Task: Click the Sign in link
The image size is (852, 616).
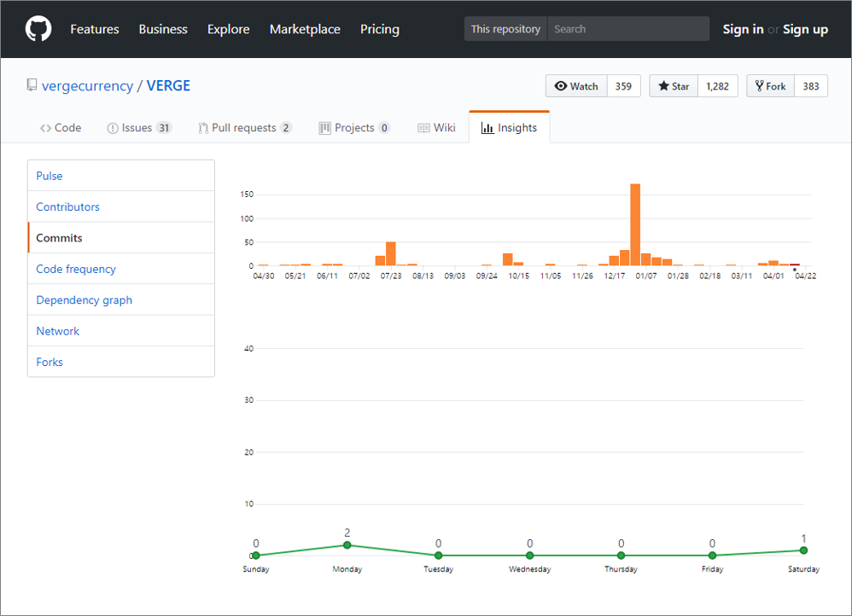Action: click(x=743, y=29)
